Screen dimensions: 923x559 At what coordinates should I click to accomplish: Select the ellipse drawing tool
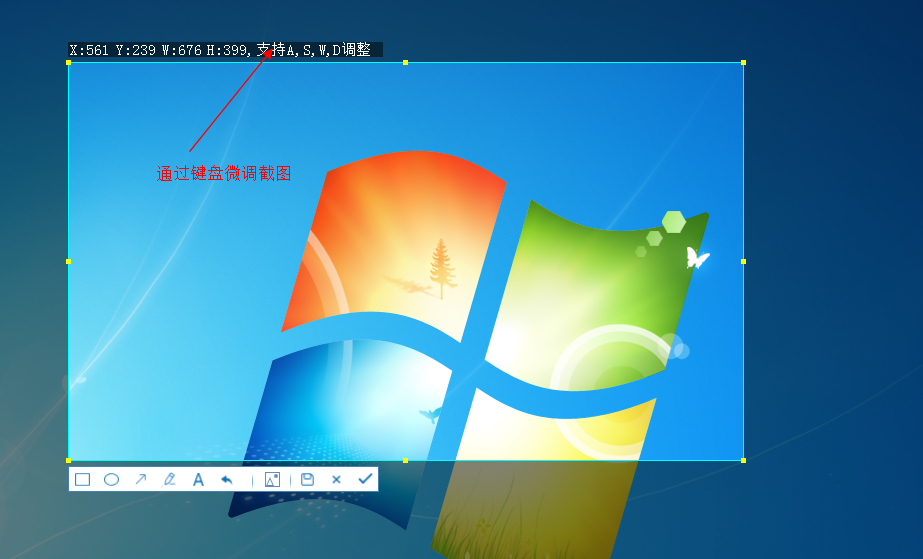pos(111,480)
